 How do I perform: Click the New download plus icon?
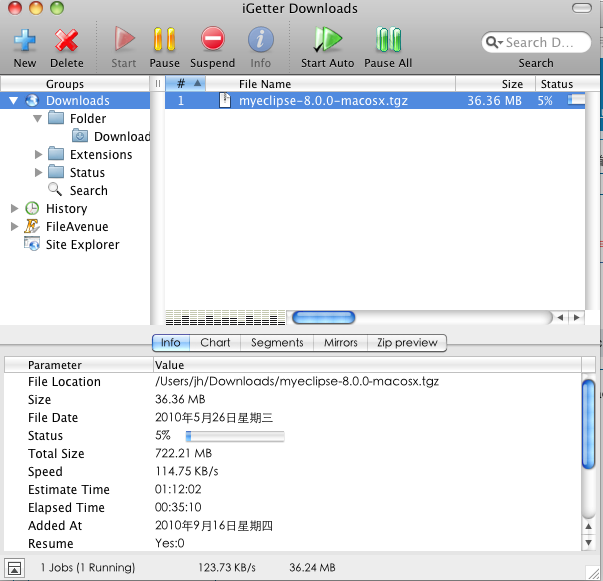click(25, 40)
